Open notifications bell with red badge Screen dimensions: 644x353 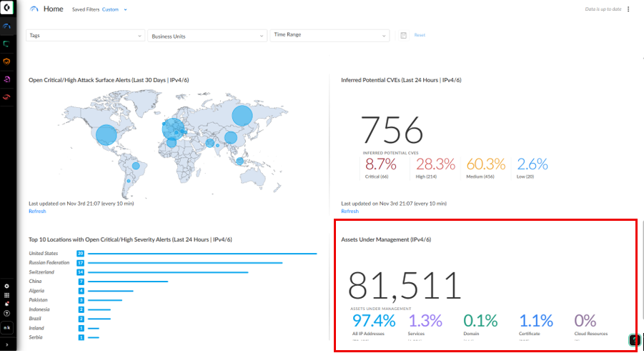[6, 304]
